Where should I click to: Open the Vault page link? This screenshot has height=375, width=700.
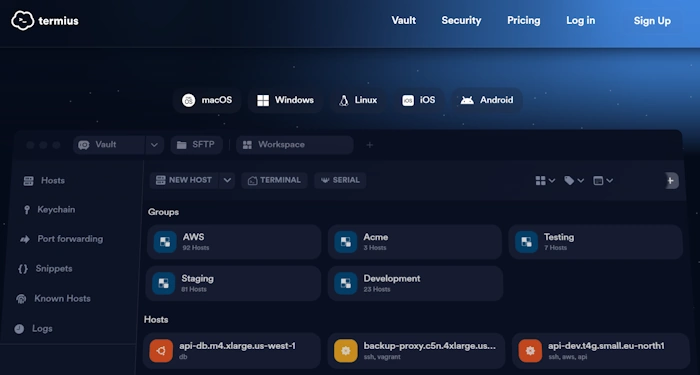pos(404,21)
